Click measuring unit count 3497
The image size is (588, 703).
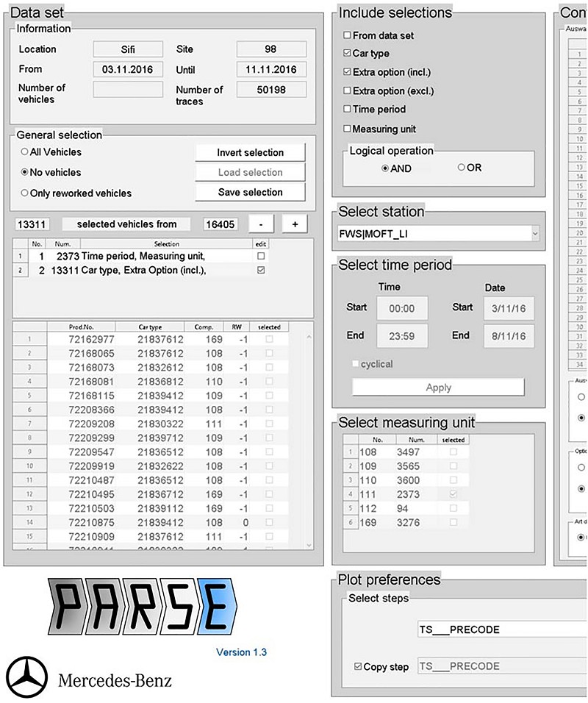pos(408,452)
